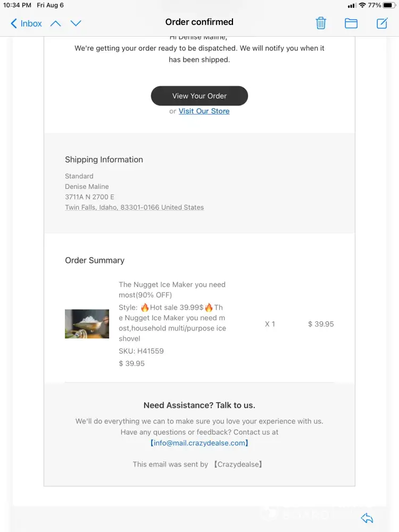Tap the compose new message icon
The width and height of the screenshot is (399, 532).
(382, 23)
